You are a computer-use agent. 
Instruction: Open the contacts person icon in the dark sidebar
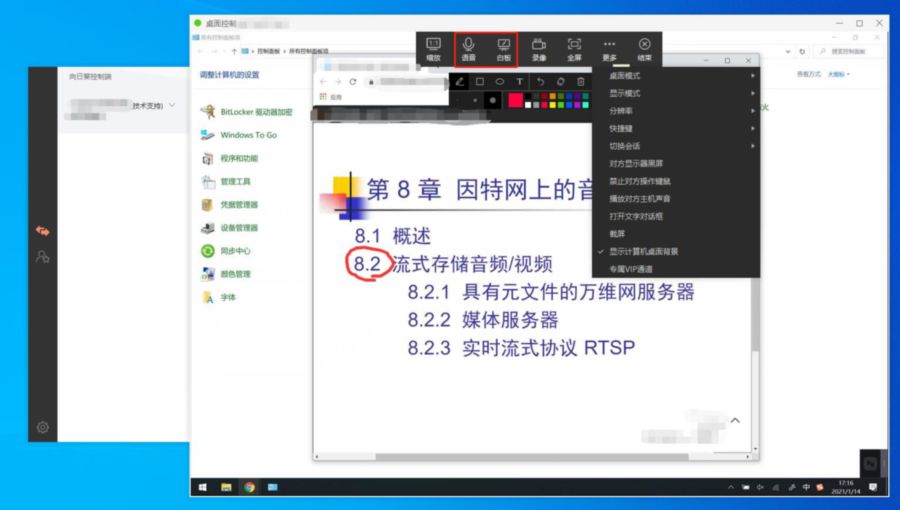coord(42,256)
